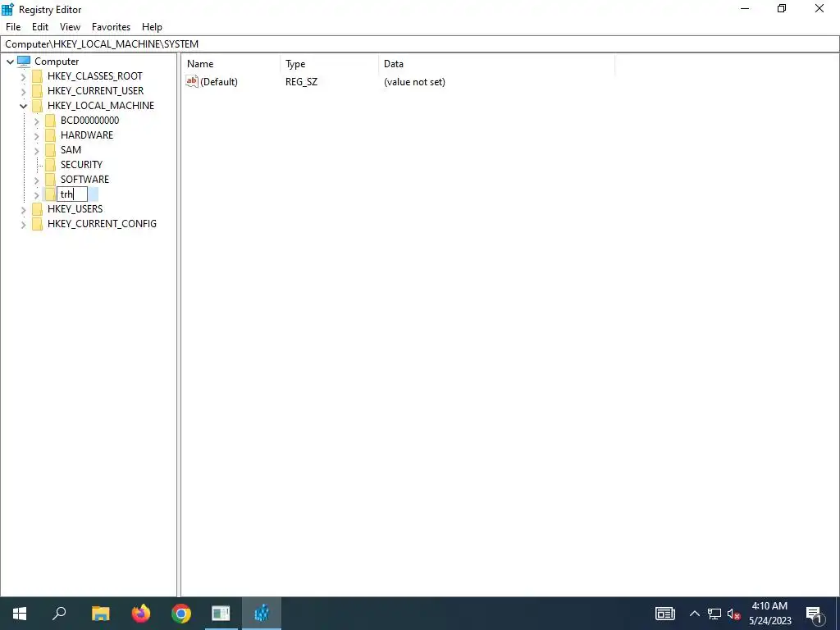Select the SAM key label

(71, 150)
